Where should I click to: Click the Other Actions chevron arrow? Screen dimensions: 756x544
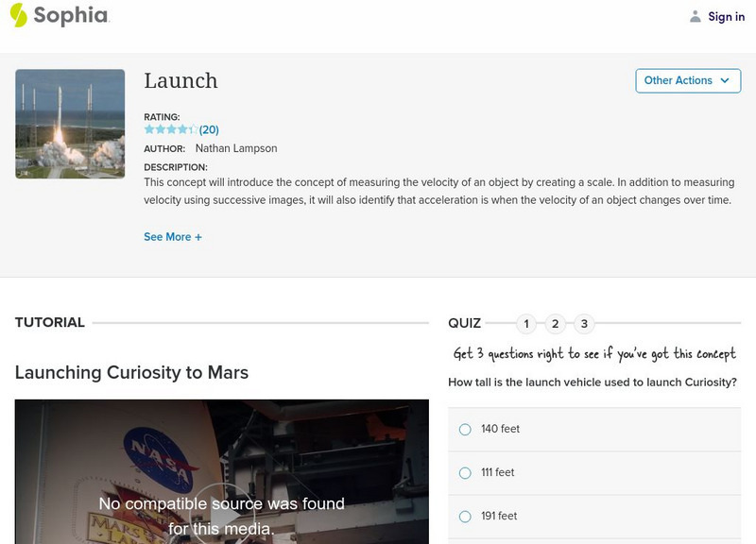tap(725, 80)
